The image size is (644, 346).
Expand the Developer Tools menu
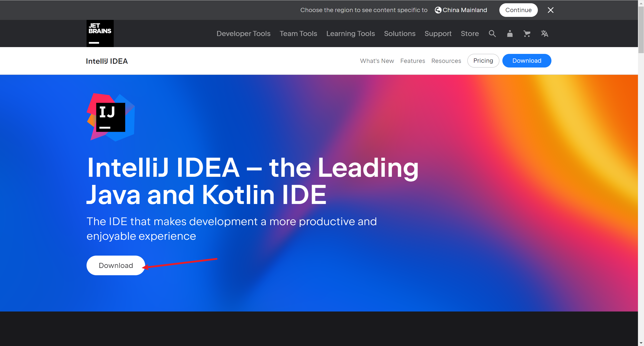tap(243, 33)
